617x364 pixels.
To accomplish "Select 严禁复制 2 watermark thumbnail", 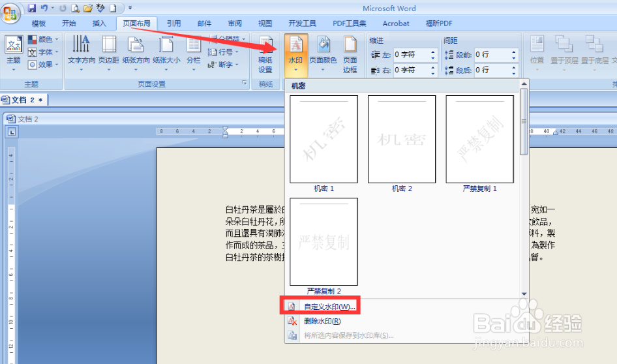I will point(324,241).
